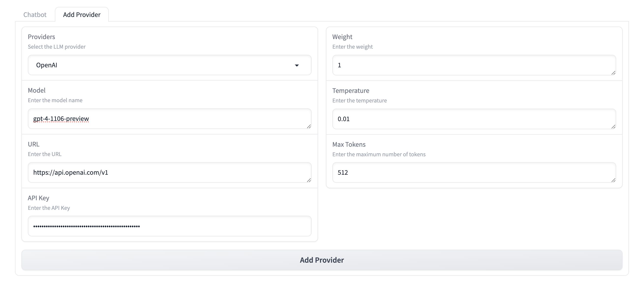The image size is (644, 287).
Task: Click the resize handle of the Temperature textbox
Action: pos(613,127)
